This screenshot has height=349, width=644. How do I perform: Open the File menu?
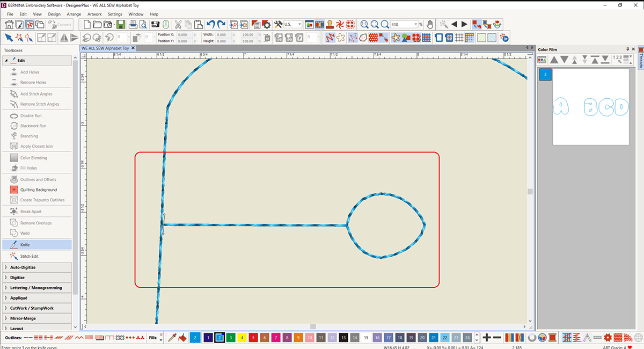tap(10, 14)
